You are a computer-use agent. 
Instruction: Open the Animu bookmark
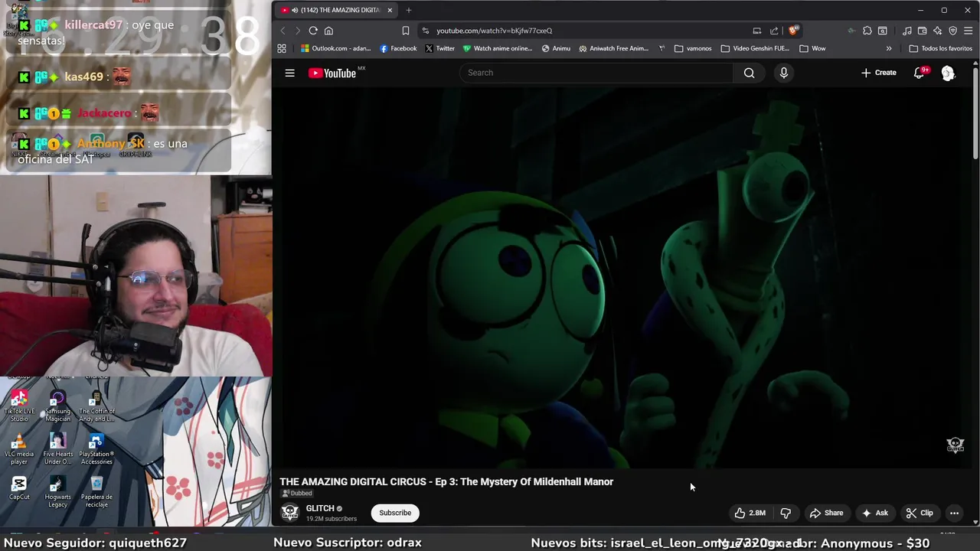pyautogui.click(x=556, y=48)
